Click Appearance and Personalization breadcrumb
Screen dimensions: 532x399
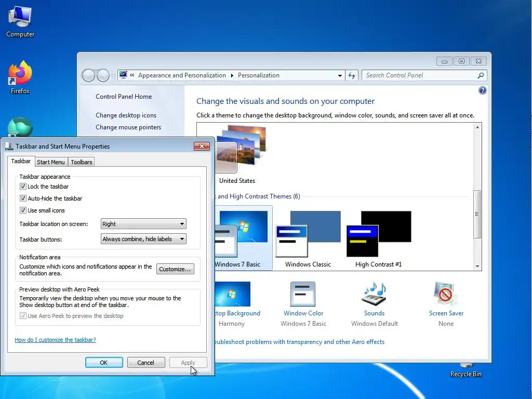(x=182, y=75)
